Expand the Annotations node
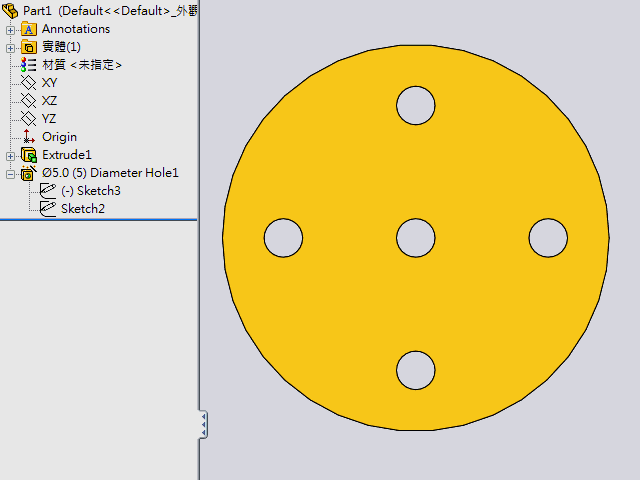 pyautogui.click(x=10, y=30)
